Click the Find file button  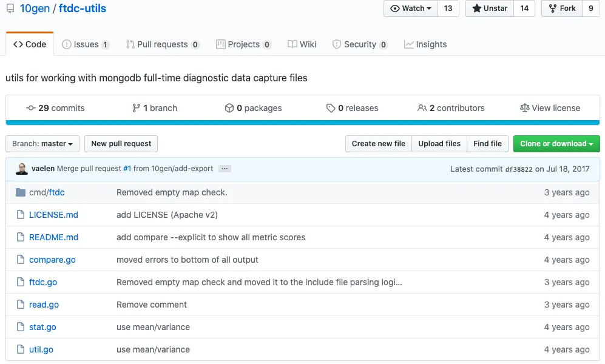[x=487, y=144]
